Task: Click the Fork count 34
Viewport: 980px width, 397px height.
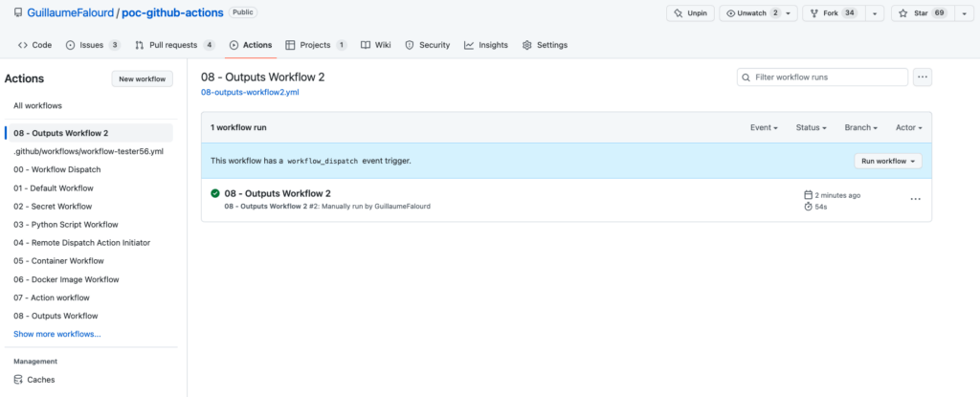Action: click(x=850, y=13)
